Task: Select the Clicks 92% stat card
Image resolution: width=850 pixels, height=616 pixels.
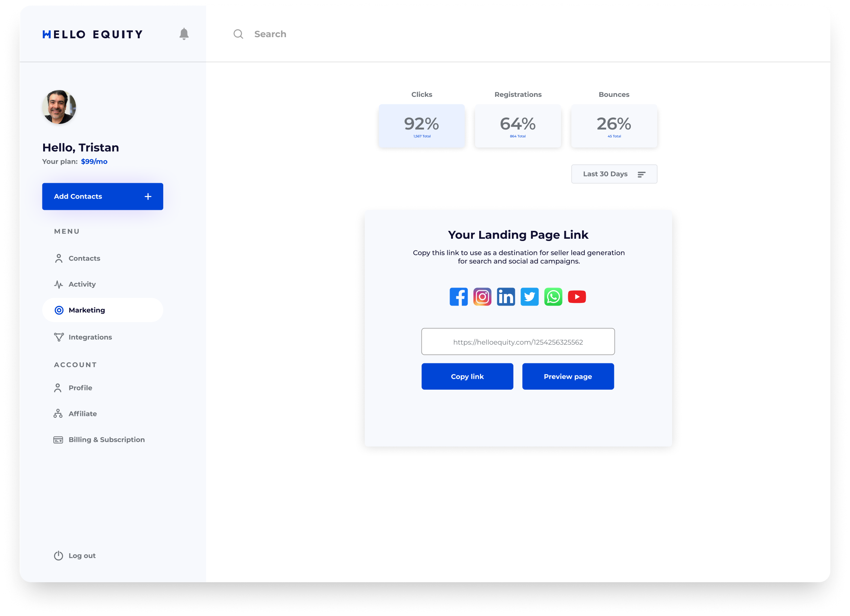Action: coord(422,126)
